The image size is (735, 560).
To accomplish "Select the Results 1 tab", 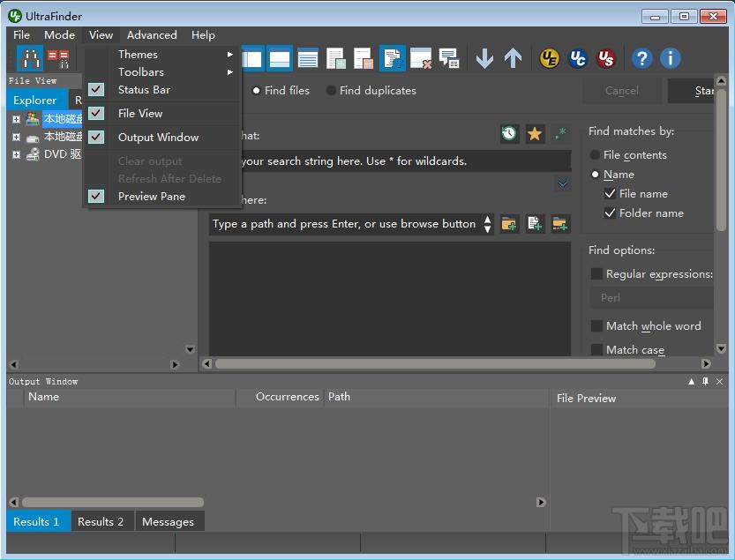I will coord(38,521).
